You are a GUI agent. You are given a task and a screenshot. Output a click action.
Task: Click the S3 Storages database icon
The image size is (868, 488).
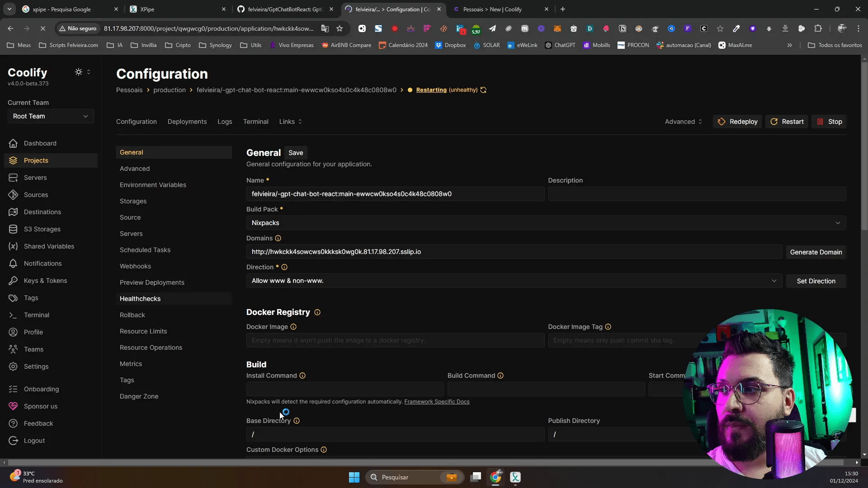point(13,229)
